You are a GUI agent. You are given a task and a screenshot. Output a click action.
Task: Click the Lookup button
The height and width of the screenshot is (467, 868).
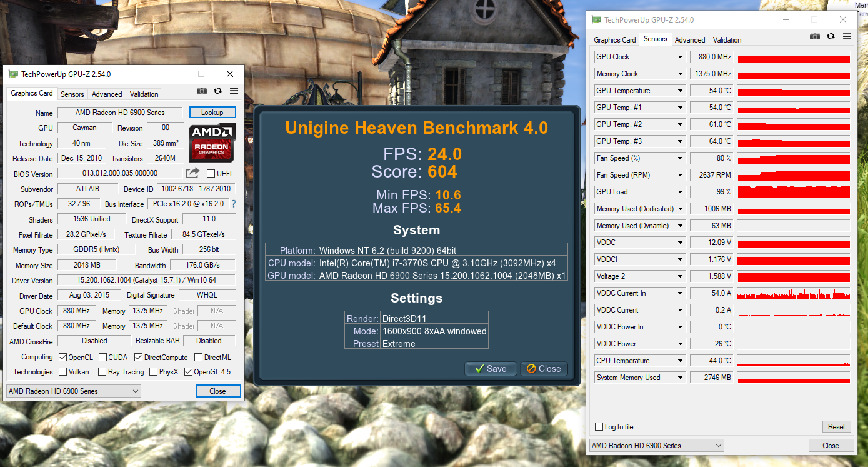[x=212, y=113]
